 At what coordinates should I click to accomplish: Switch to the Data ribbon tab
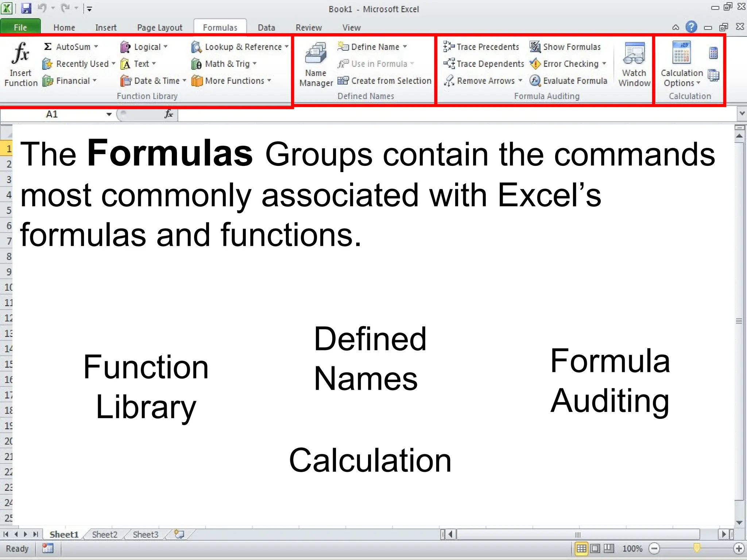(x=266, y=27)
